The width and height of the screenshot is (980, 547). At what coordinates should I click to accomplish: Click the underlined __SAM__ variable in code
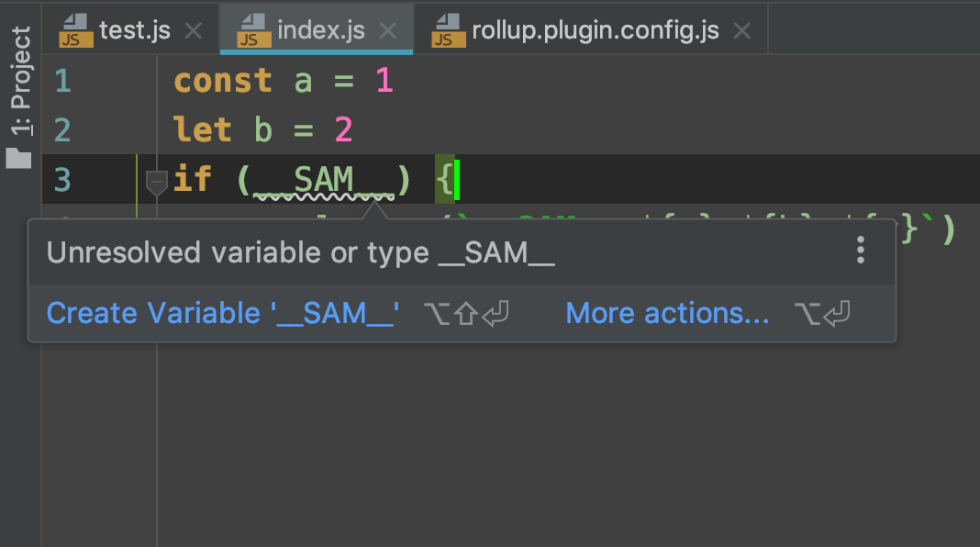pos(323,179)
